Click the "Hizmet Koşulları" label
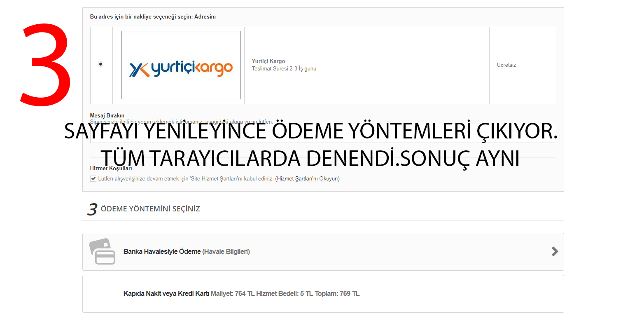 click(x=111, y=168)
